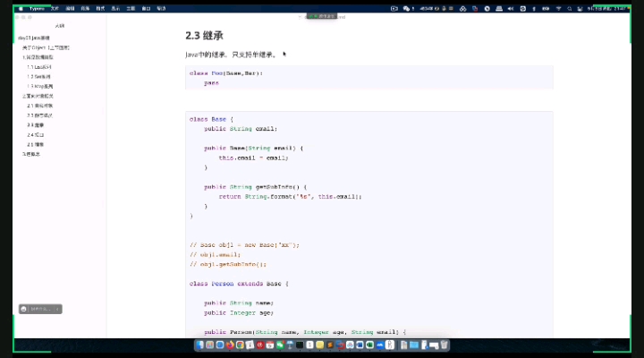Open the 编辑 menu
The height and width of the screenshot is (358, 644).
[x=70, y=8]
